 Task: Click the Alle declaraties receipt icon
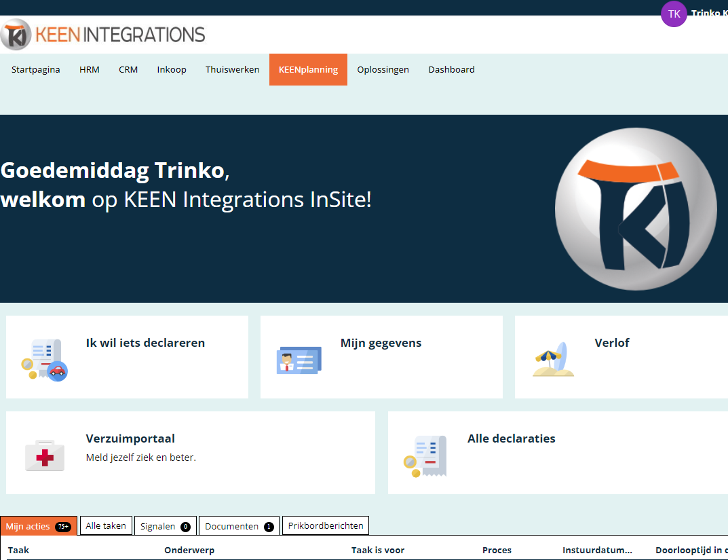tap(425, 456)
